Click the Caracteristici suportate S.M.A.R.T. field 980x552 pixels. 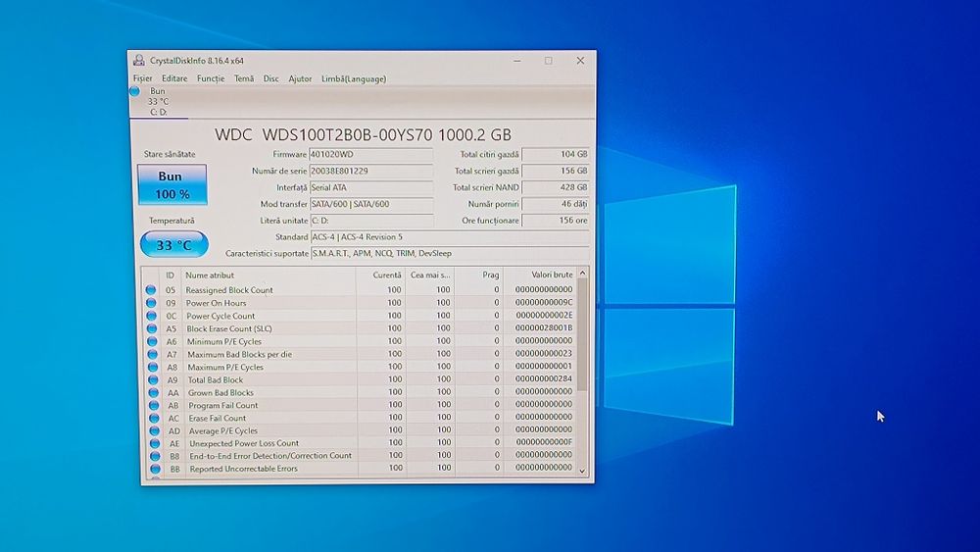(450, 253)
